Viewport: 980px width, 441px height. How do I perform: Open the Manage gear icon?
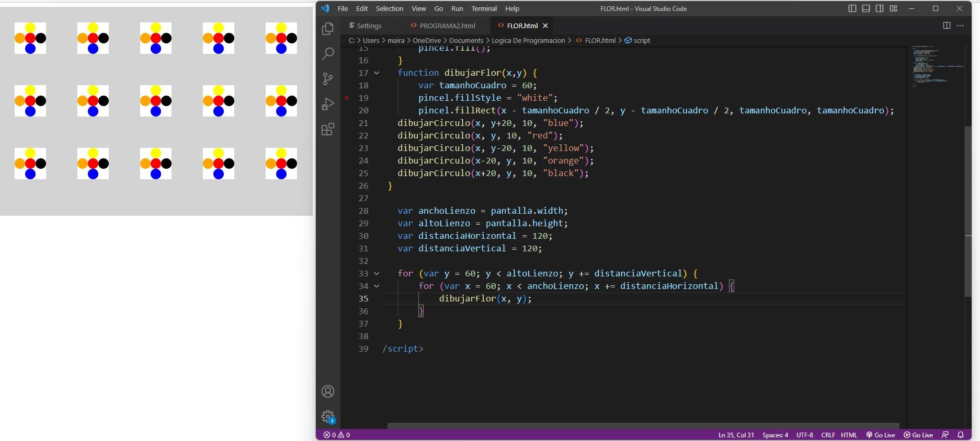[328, 416]
